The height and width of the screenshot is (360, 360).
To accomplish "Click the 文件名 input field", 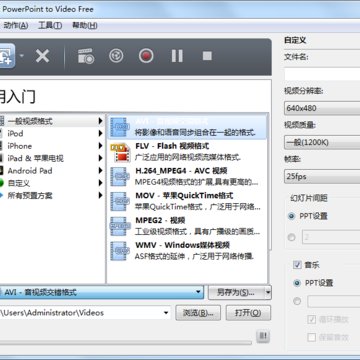I will (322, 74).
